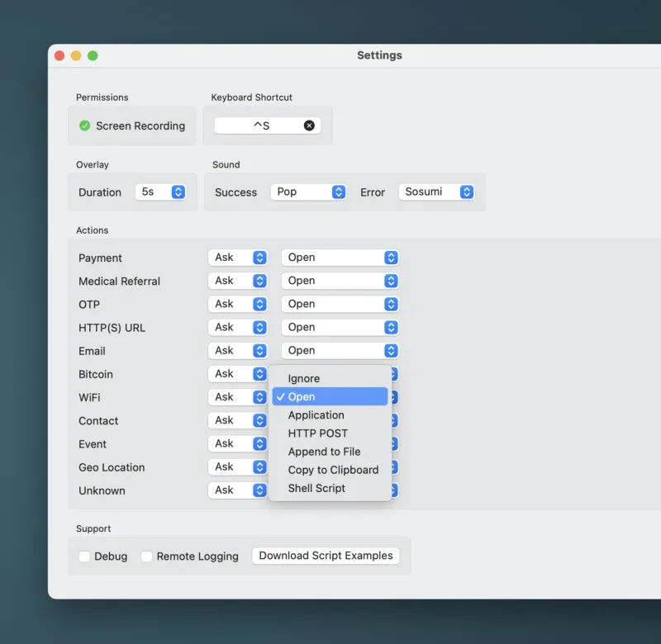
Task: Choose Append to File menu item
Action: coord(330,452)
